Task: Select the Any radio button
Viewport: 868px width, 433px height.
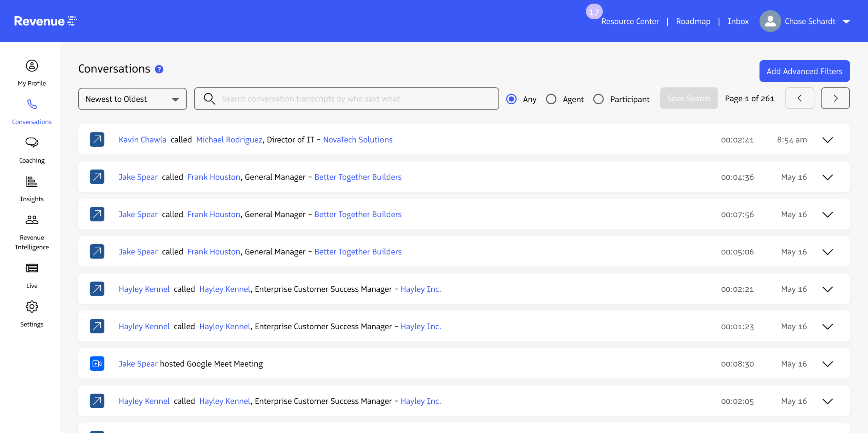Action: point(511,99)
